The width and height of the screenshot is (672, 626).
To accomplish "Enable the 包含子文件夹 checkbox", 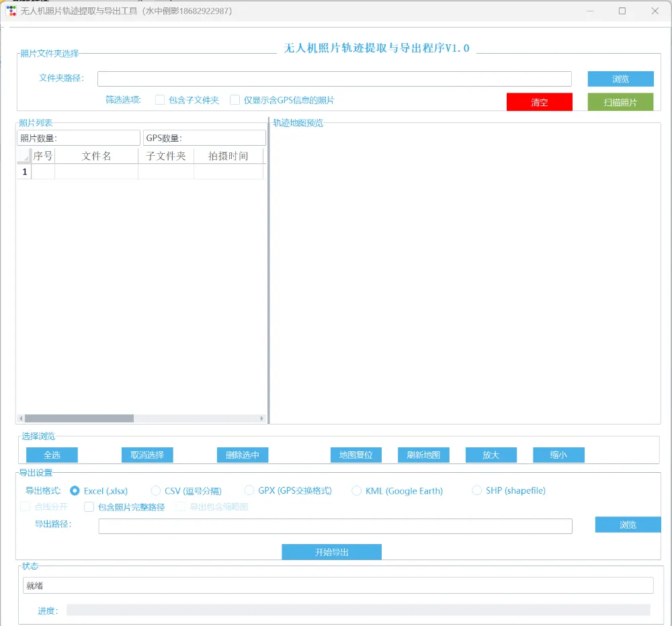I will [160, 100].
